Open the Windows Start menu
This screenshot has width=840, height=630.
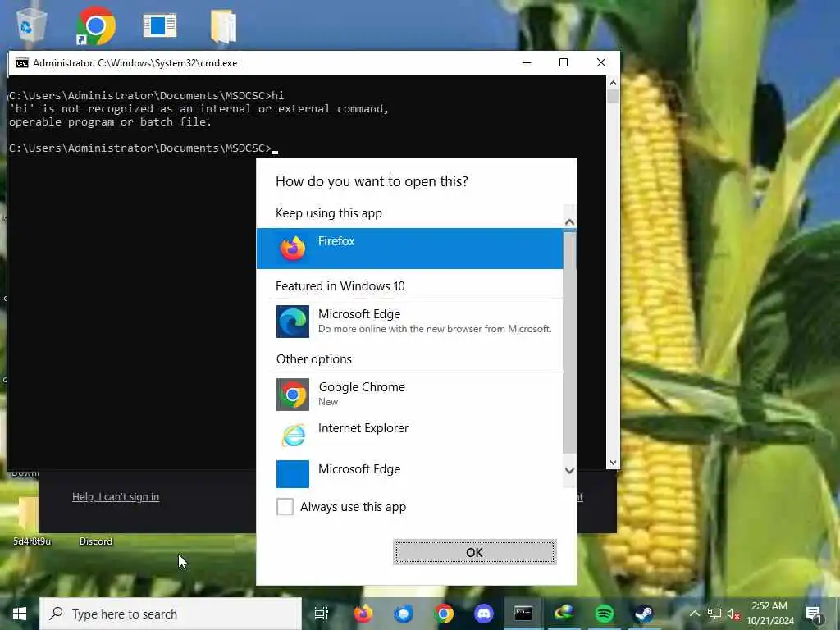click(x=20, y=614)
